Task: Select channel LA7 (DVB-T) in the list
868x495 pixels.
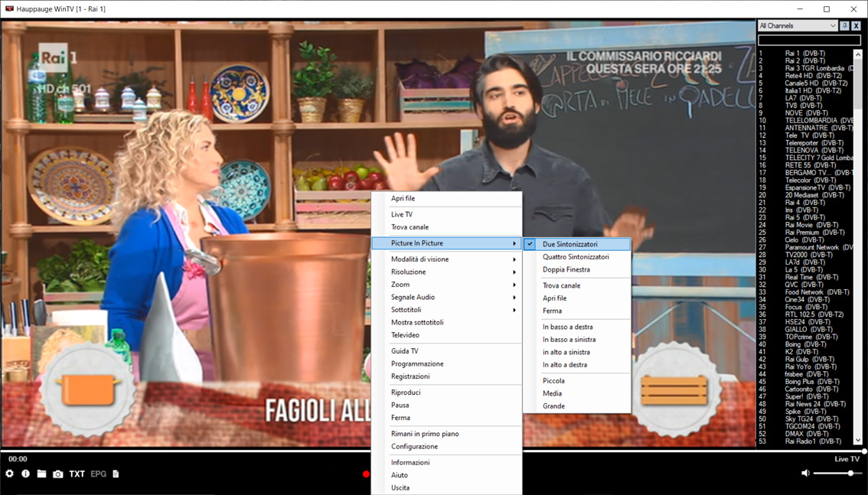Action: coord(805,98)
